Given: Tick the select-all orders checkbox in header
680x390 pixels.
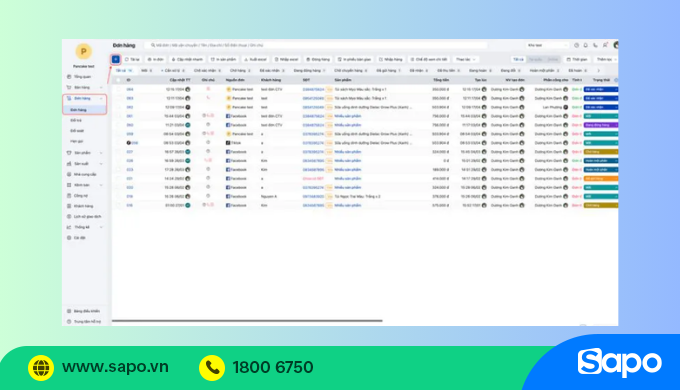Looking at the screenshot, I should point(118,80).
